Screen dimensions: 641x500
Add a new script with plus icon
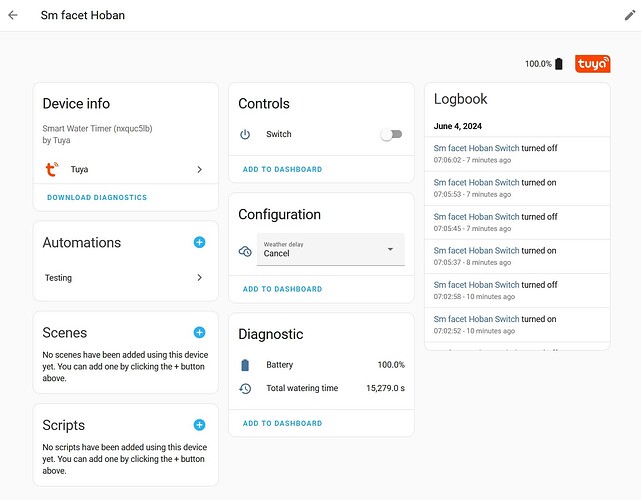coord(199,425)
